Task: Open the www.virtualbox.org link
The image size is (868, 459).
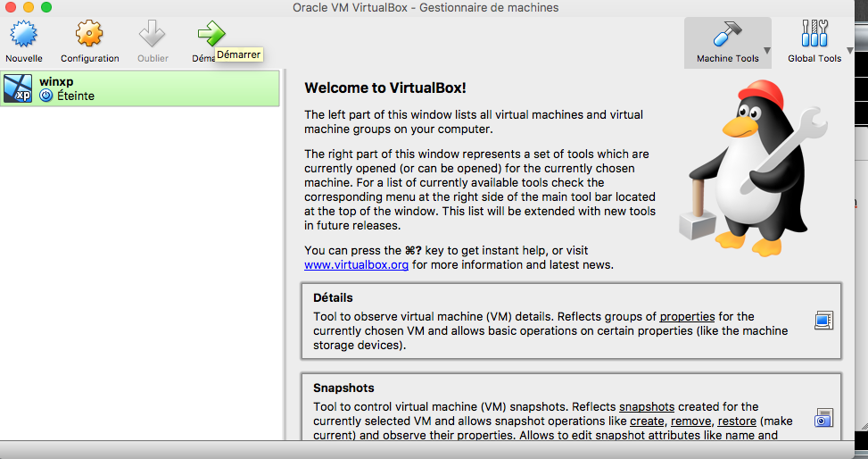Action: (x=356, y=265)
